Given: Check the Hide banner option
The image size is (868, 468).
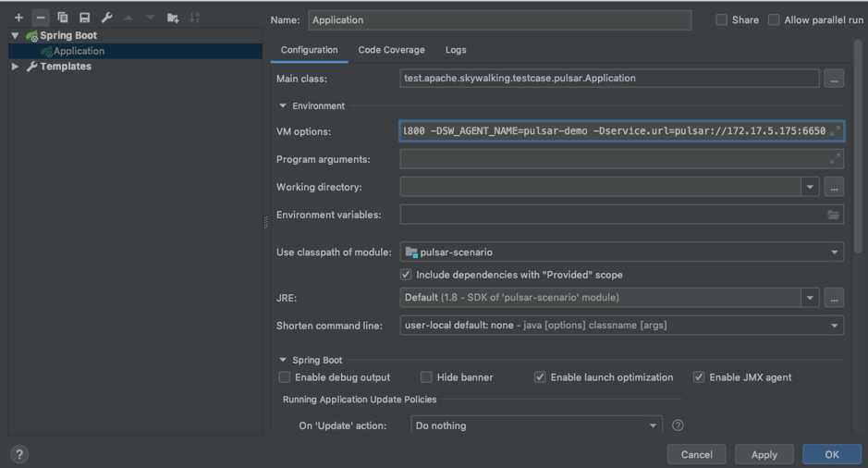Looking at the screenshot, I should pyautogui.click(x=426, y=377).
